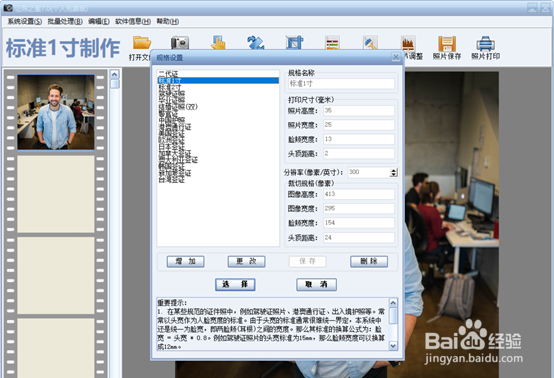Click the 照片宽度 field showing 25
This screenshot has width=554, height=378.
pos(359,125)
